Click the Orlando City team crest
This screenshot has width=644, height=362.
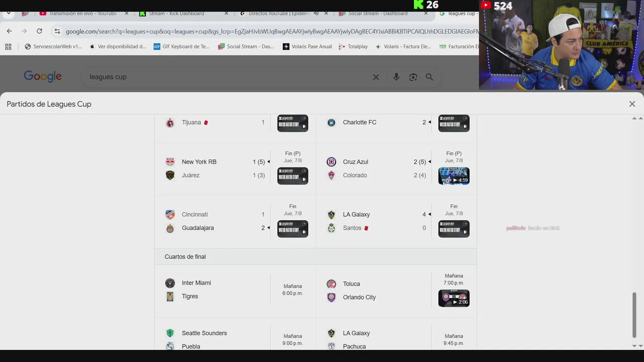[331, 298]
